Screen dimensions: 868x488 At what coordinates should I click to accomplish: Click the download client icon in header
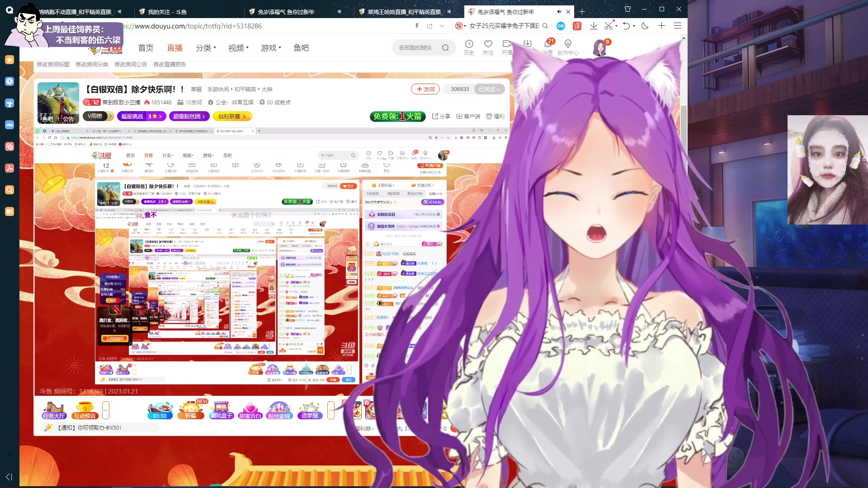pyautogui.click(x=527, y=44)
